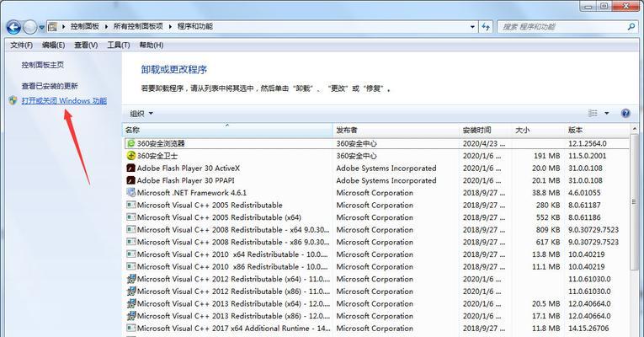
Task: Open the 工具(T) menu
Action: click(x=119, y=45)
